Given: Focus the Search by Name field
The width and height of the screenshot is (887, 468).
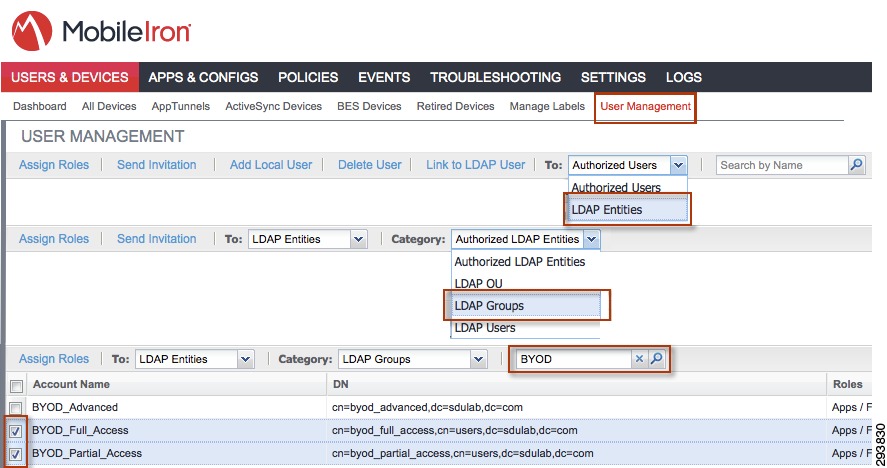Looking at the screenshot, I should [x=783, y=165].
